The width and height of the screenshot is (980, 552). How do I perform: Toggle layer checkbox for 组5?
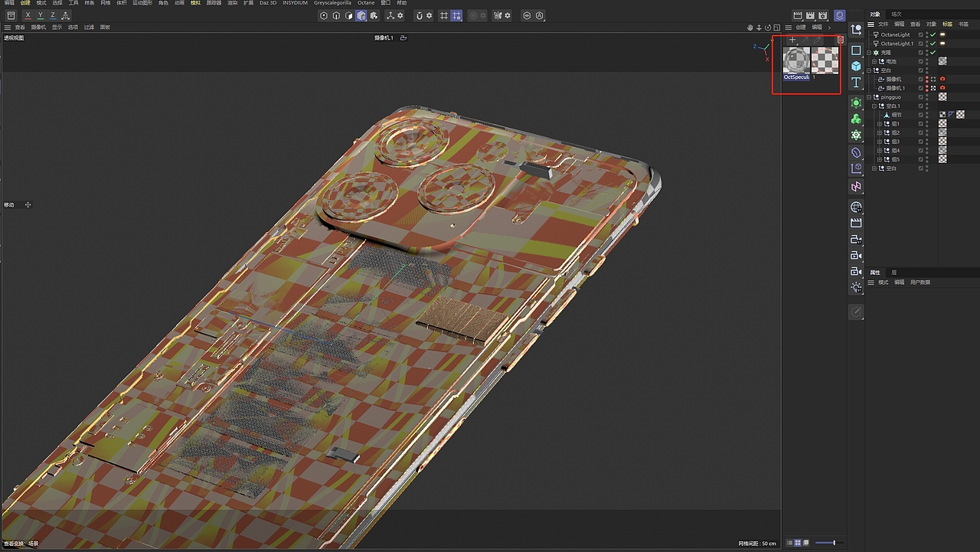click(x=921, y=159)
